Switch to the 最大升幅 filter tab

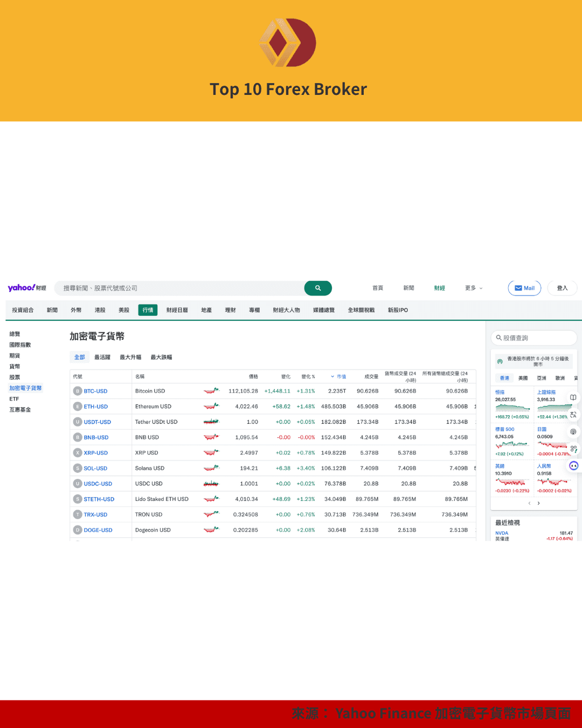(130, 357)
